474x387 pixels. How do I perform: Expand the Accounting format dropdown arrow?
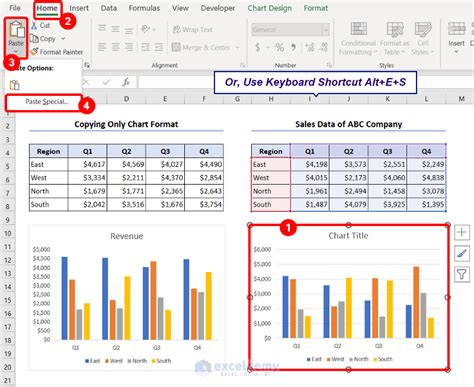click(x=267, y=48)
